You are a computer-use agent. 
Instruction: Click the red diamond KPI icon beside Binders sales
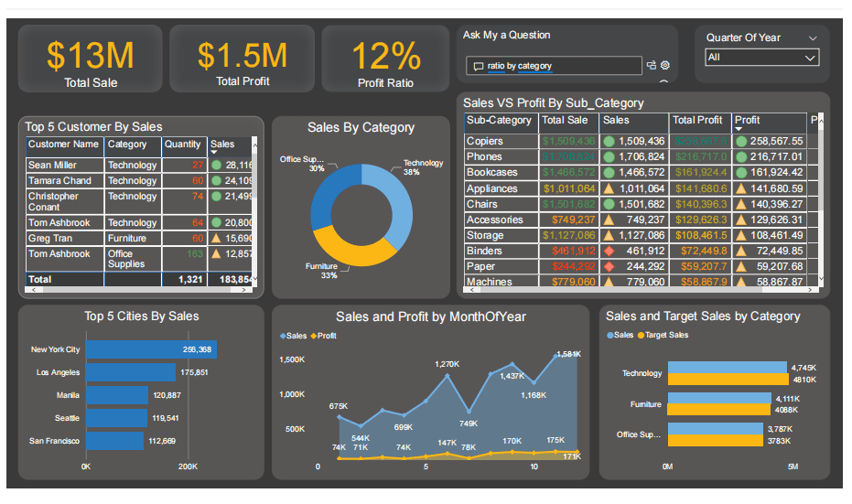coord(609,251)
